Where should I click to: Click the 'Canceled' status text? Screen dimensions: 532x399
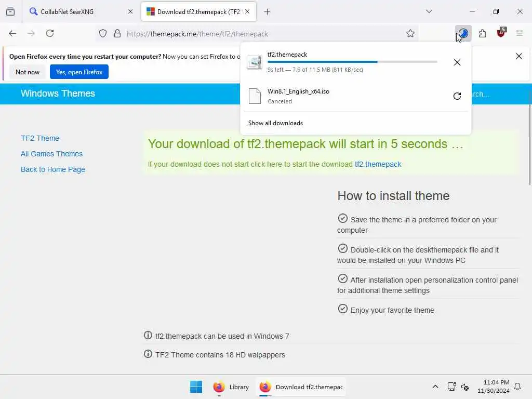[x=280, y=101]
